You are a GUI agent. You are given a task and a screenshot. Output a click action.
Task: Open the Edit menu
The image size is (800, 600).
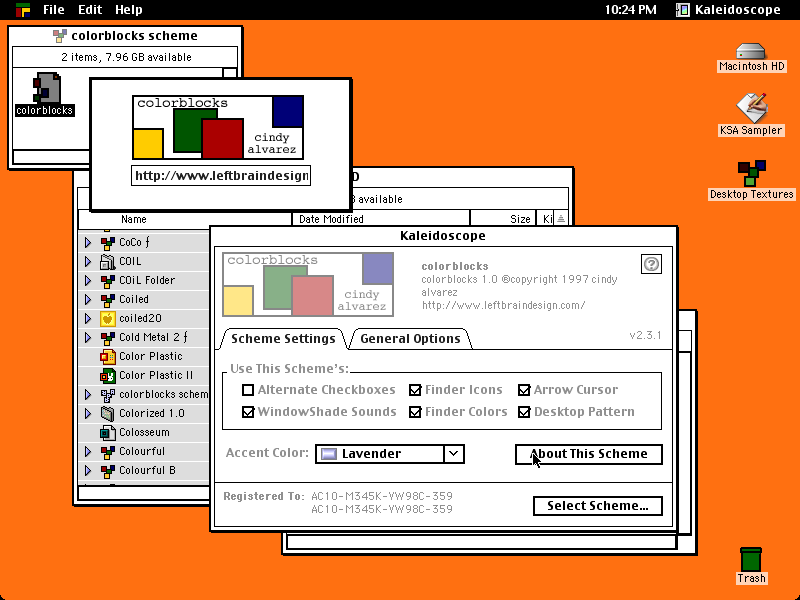(90, 10)
